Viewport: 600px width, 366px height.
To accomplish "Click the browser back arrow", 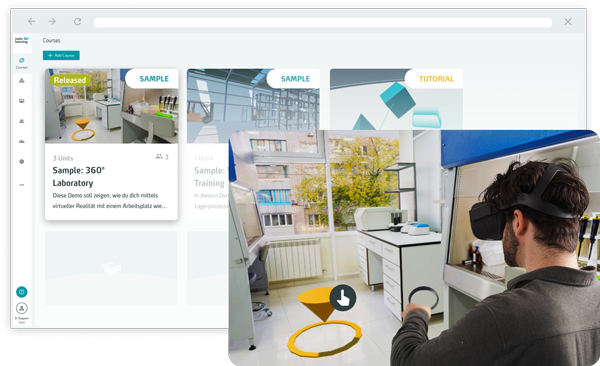I will coord(32,21).
